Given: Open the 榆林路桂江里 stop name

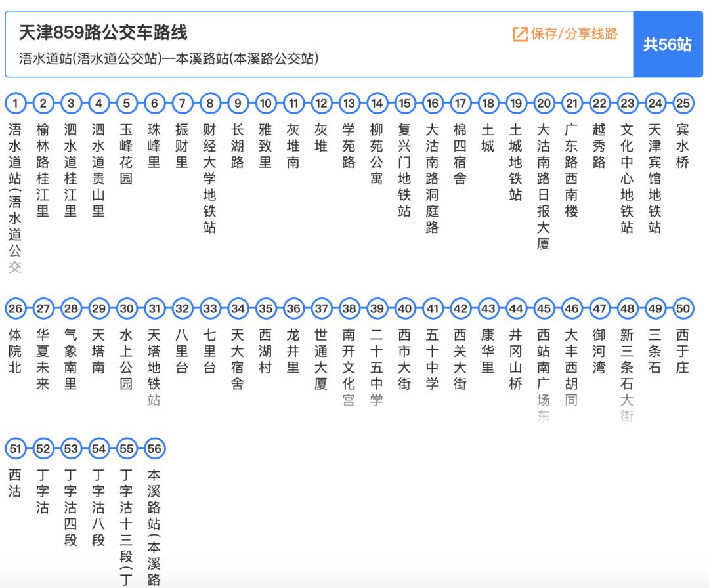Looking at the screenshot, I should pyautogui.click(x=43, y=170).
